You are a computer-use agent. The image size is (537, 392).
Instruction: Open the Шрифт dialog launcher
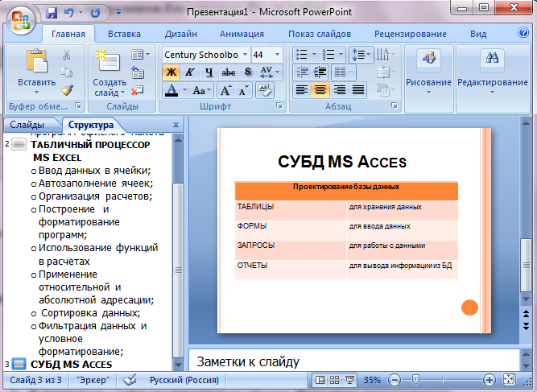(x=279, y=105)
